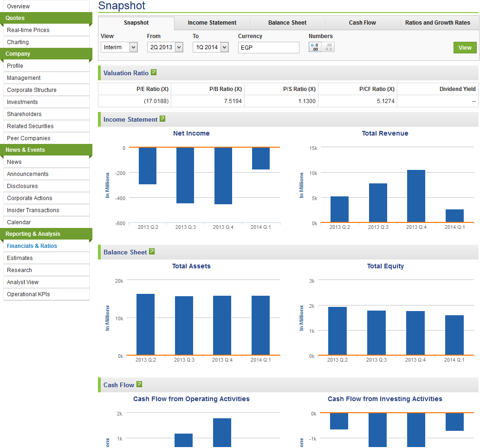Click the Net Income chart title

coord(191,133)
